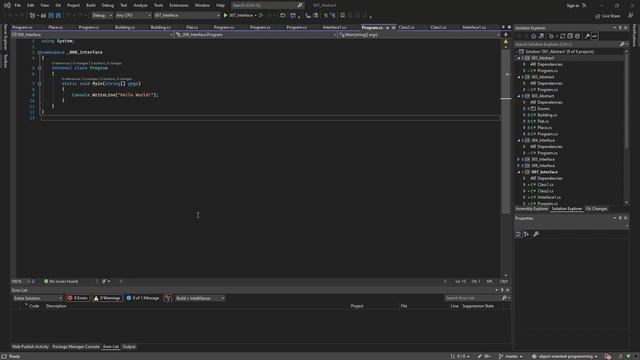The image size is (640, 360).
Task: Open the Entire Solution scope dropdown
Action: (38, 298)
